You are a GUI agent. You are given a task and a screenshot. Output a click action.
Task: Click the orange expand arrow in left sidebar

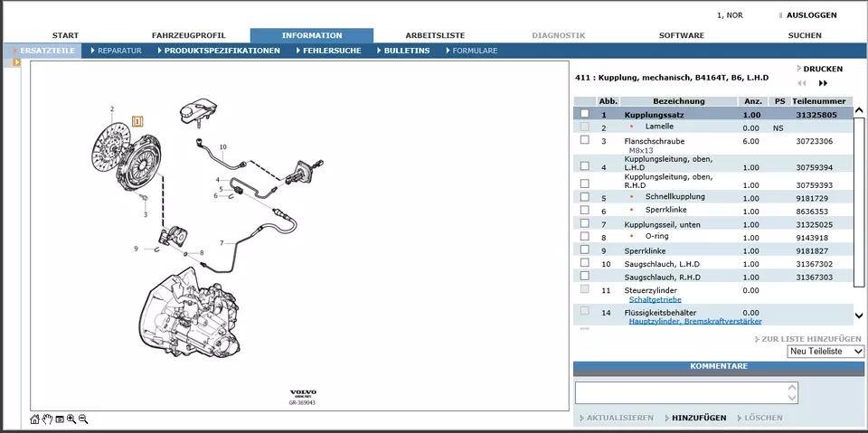pyautogui.click(x=16, y=62)
